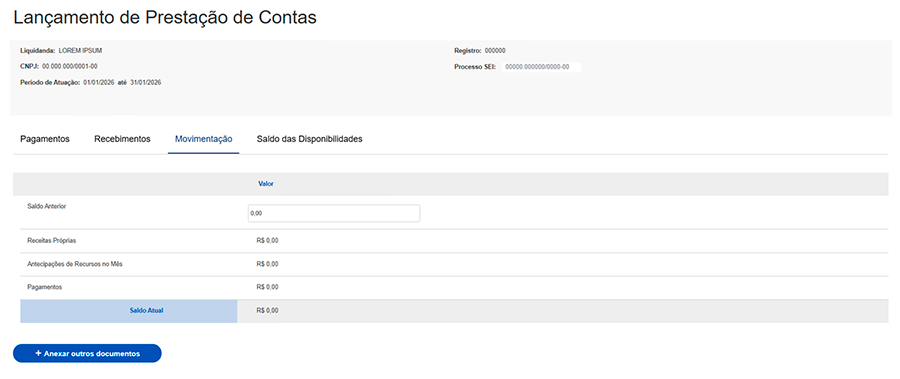Image resolution: width=900 pixels, height=379 pixels.
Task: Click the Saldo Atual R$ 0,00 value
Action: click(268, 311)
